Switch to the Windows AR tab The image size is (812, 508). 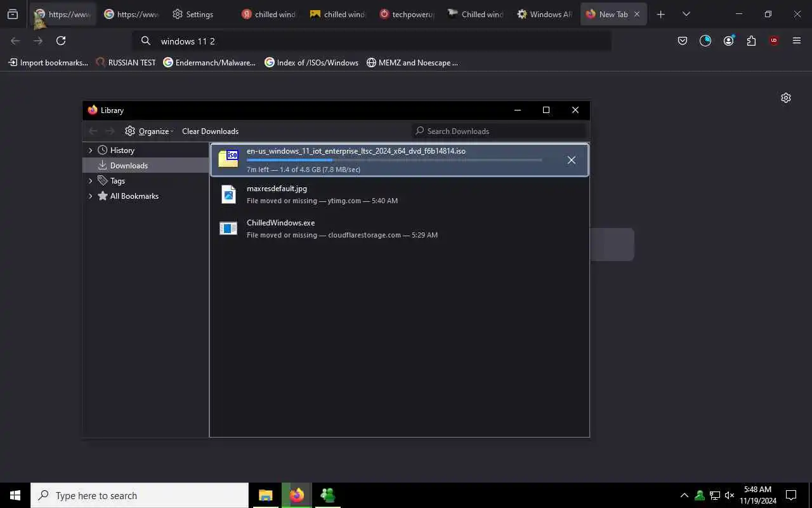click(544, 14)
